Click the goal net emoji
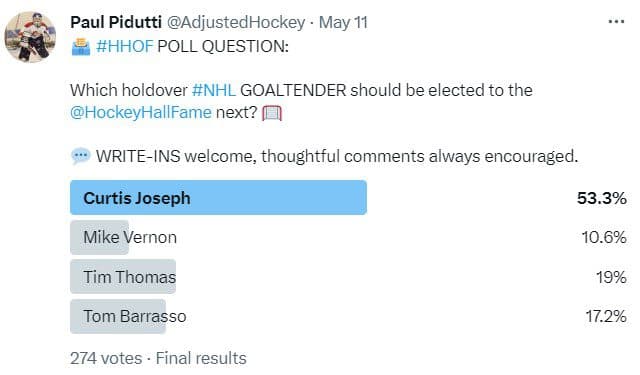The height and width of the screenshot is (375, 640). [x=272, y=113]
